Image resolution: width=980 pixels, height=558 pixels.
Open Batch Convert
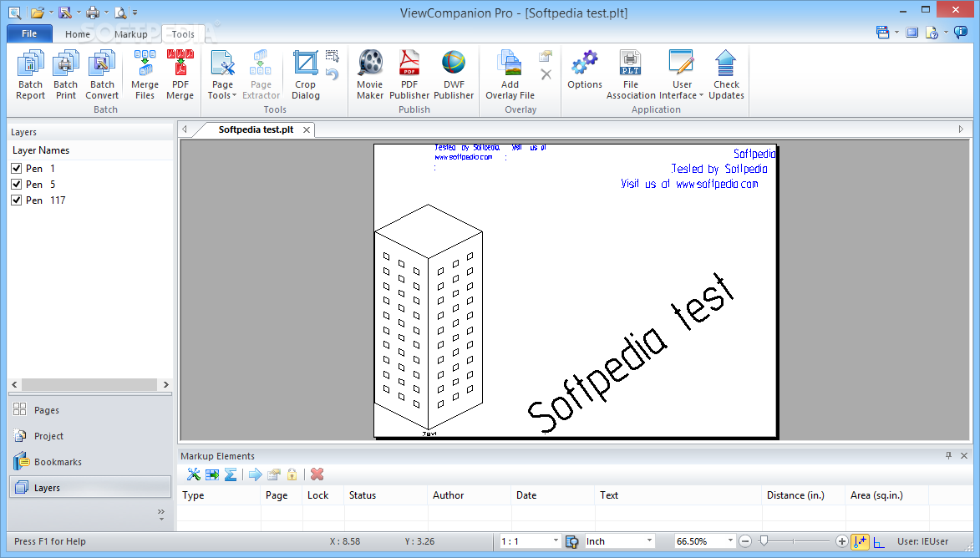coord(102,74)
